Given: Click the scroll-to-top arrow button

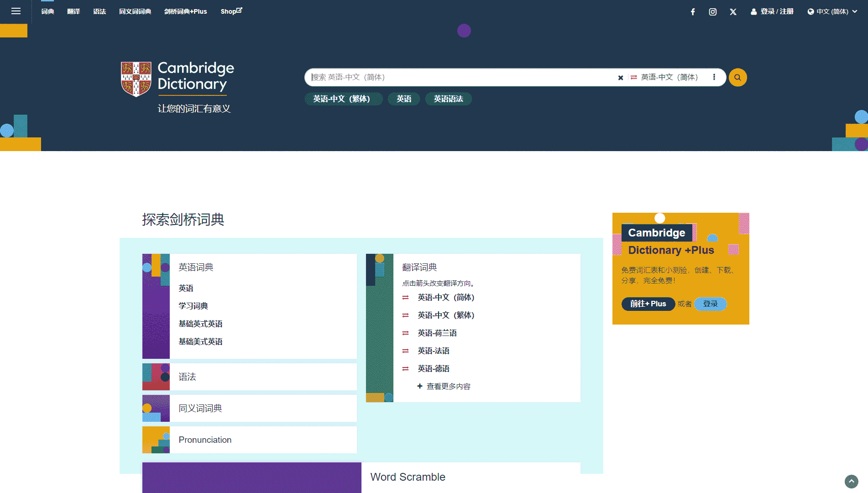Looking at the screenshot, I should click(x=852, y=481).
